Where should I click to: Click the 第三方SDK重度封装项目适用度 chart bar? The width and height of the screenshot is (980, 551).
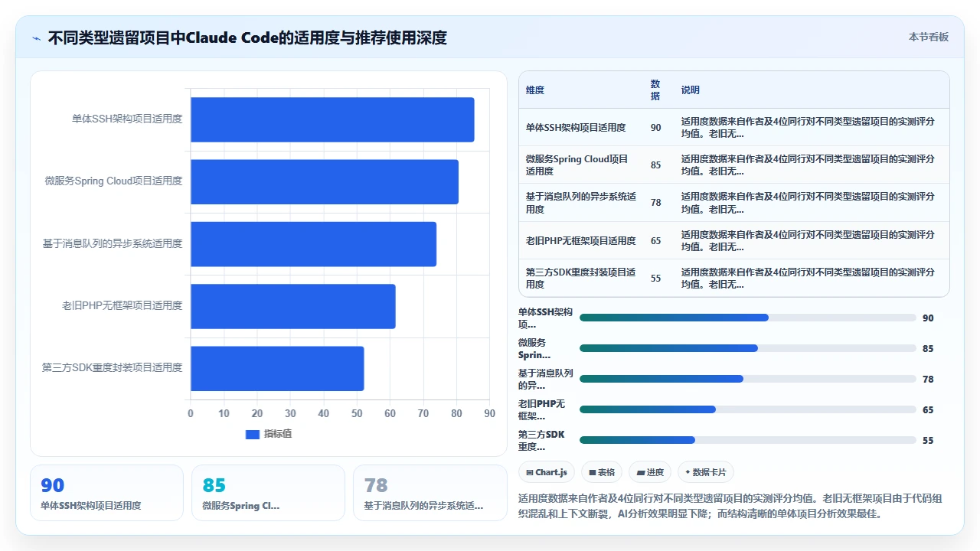(x=277, y=368)
